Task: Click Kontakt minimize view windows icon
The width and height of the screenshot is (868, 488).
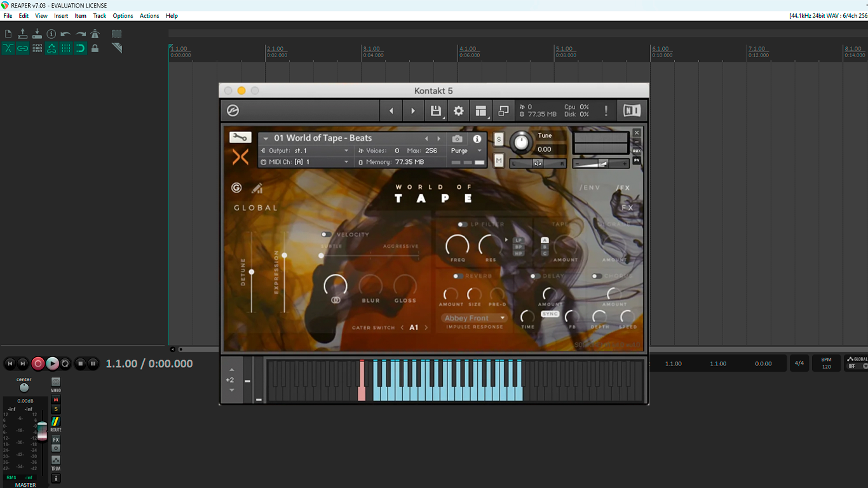Action: coord(503,111)
